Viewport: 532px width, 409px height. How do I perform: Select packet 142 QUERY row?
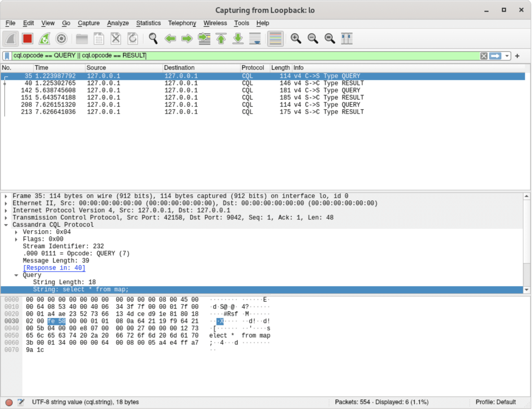pyautogui.click(x=263, y=90)
